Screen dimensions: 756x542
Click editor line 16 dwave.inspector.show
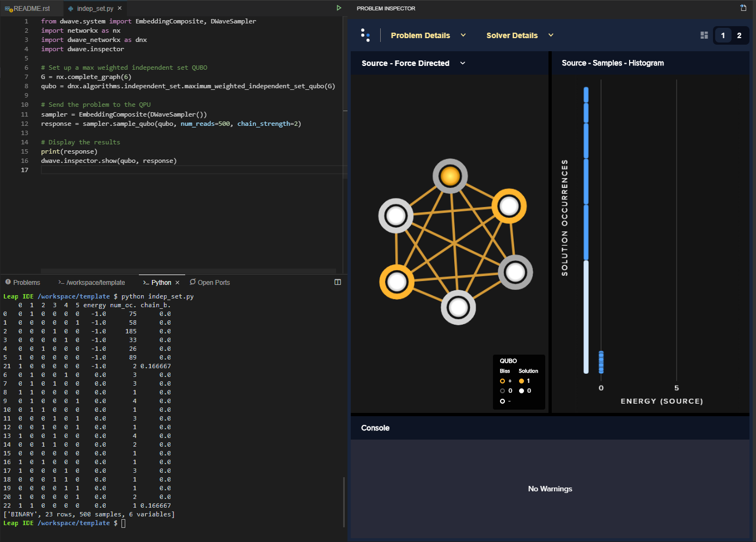click(x=109, y=161)
